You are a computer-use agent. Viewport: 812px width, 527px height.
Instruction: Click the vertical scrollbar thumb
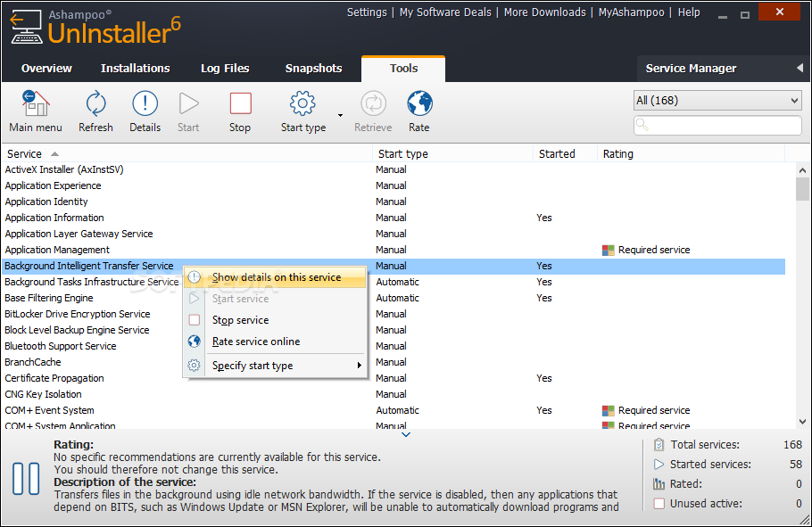[803, 188]
